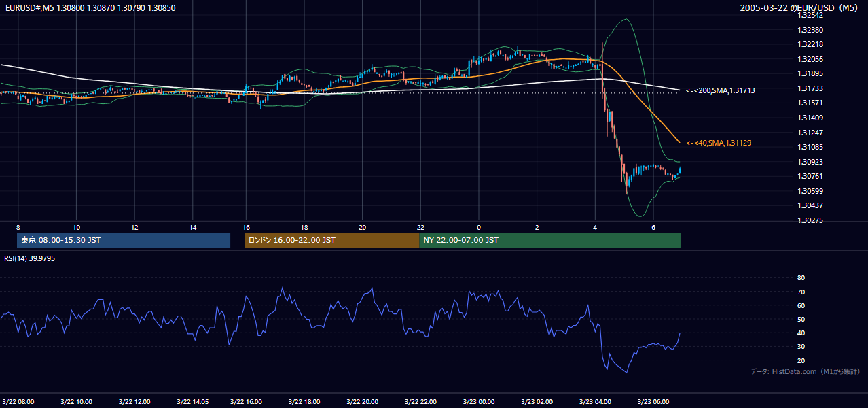
Task: Click price axis label 1.32056
Action: click(810, 59)
